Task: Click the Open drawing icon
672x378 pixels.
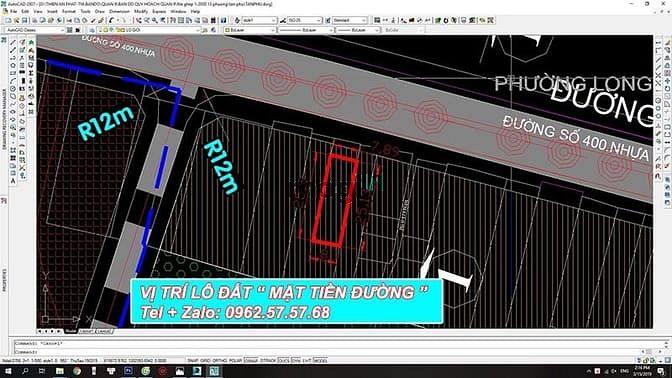Action: click(x=16, y=20)
